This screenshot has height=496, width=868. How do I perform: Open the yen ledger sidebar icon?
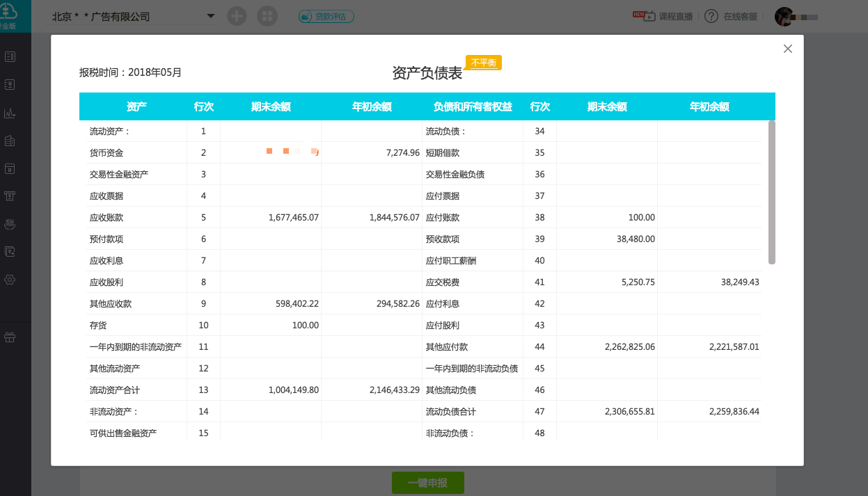point(10,85)
